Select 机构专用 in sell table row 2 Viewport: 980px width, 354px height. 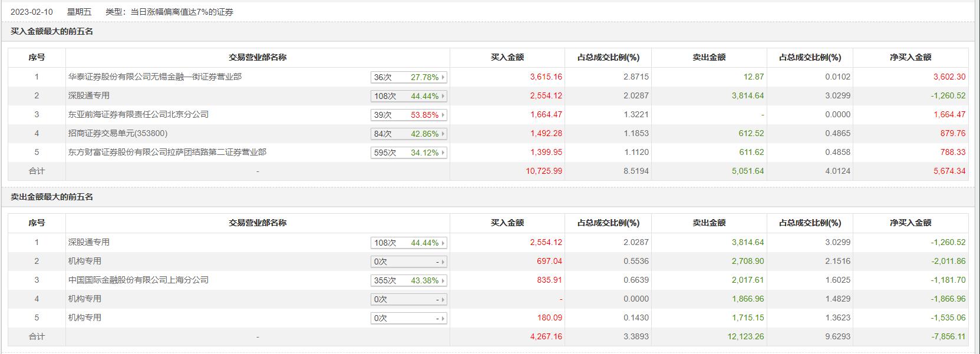(x=85, y=261)
